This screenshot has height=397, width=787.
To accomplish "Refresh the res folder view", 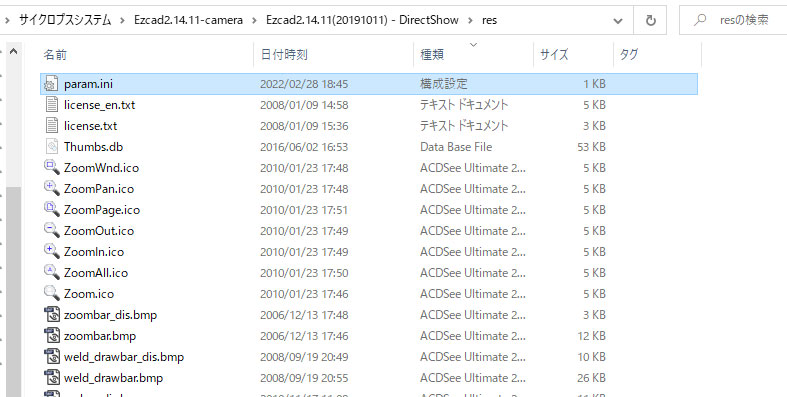I will 650,21.
